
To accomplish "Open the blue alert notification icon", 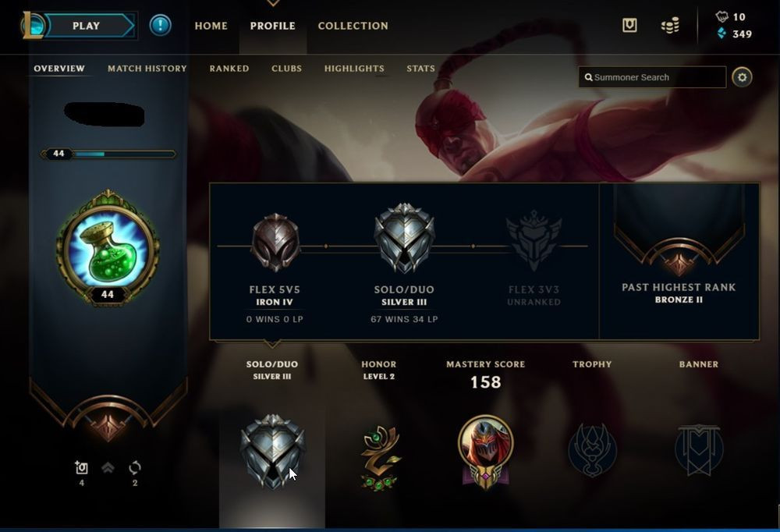I will pos(160,25).
